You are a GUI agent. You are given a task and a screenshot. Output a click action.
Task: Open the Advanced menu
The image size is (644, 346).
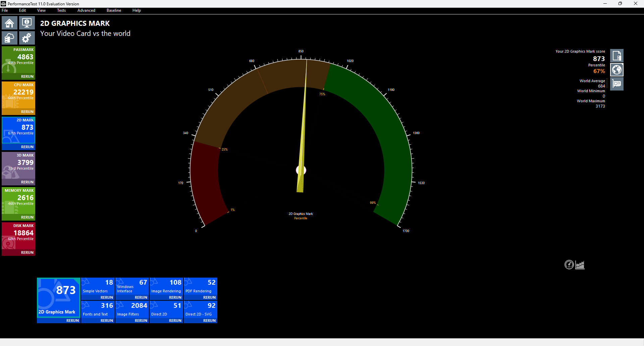pyautogui.click(x=86, y=10)
